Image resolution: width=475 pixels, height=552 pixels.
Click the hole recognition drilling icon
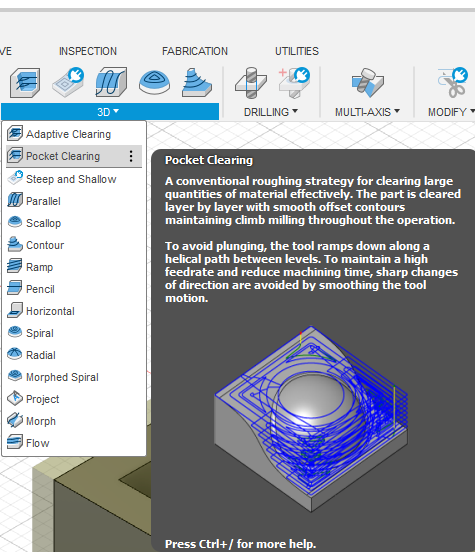[x=294, y=83]
